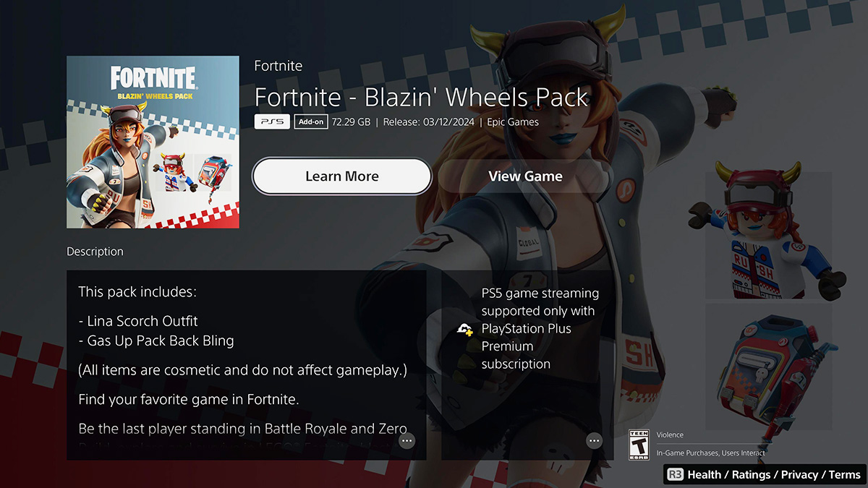The height and width of the screenshot is (488, 868).
Task: Click the Fortnite - Blazin' Wheels Pack title
Action: point(422,96)
